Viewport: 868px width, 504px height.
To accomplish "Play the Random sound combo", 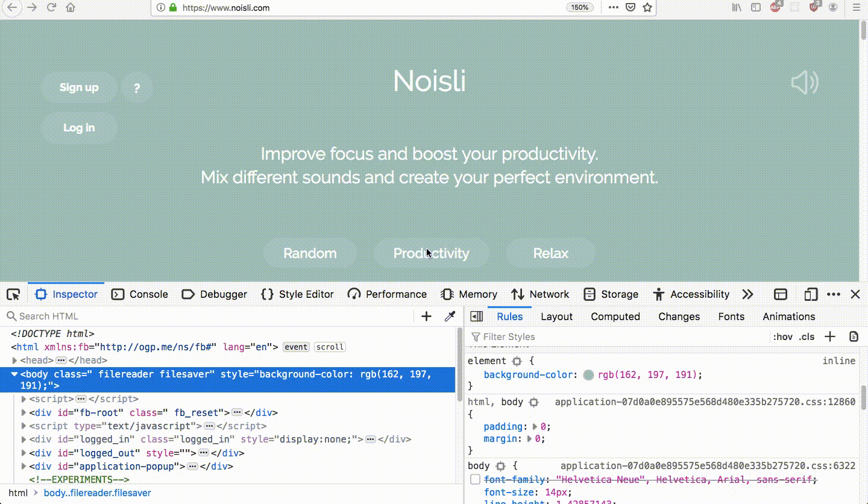I will click(310, 253).
